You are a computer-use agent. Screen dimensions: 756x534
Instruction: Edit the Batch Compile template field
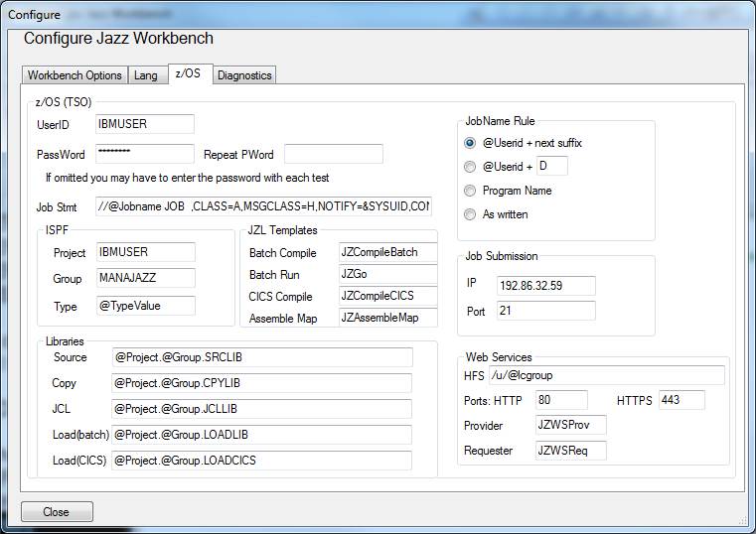tap(388, 252)
